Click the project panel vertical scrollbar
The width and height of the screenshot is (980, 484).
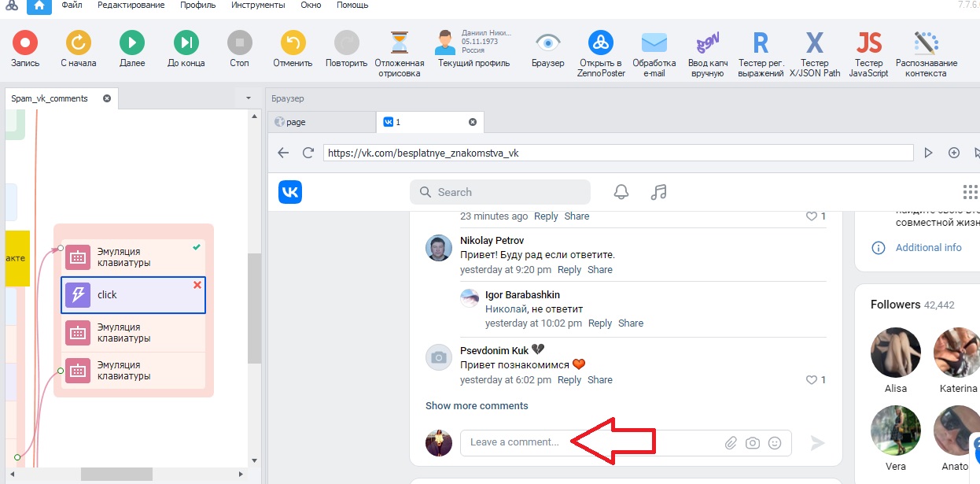coord(254,309)
